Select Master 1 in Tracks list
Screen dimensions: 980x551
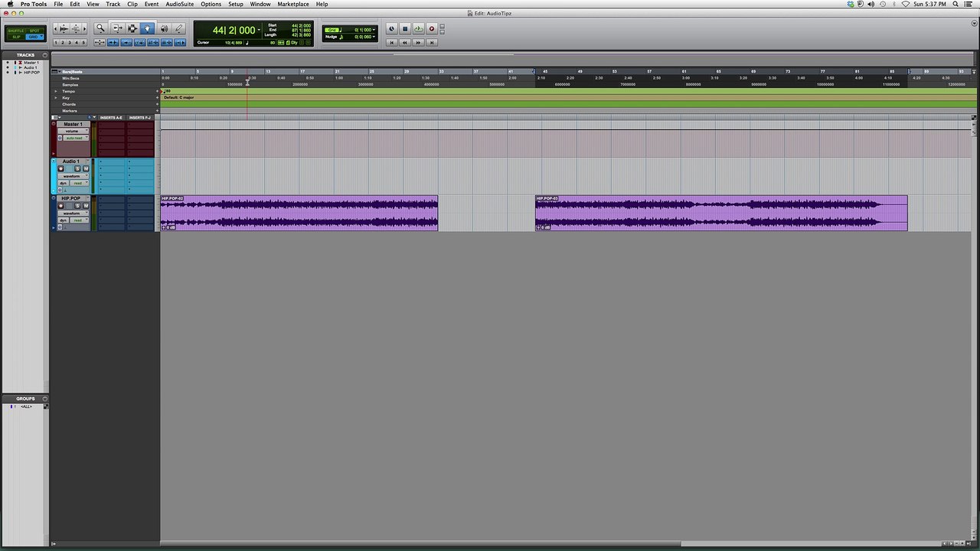(31, 63)
